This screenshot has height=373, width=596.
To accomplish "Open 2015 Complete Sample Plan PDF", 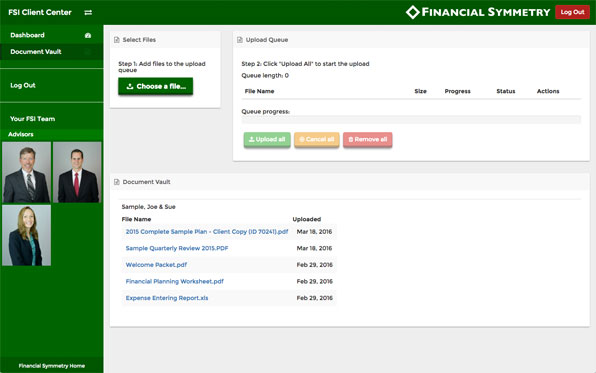I will tap(207, 232).
